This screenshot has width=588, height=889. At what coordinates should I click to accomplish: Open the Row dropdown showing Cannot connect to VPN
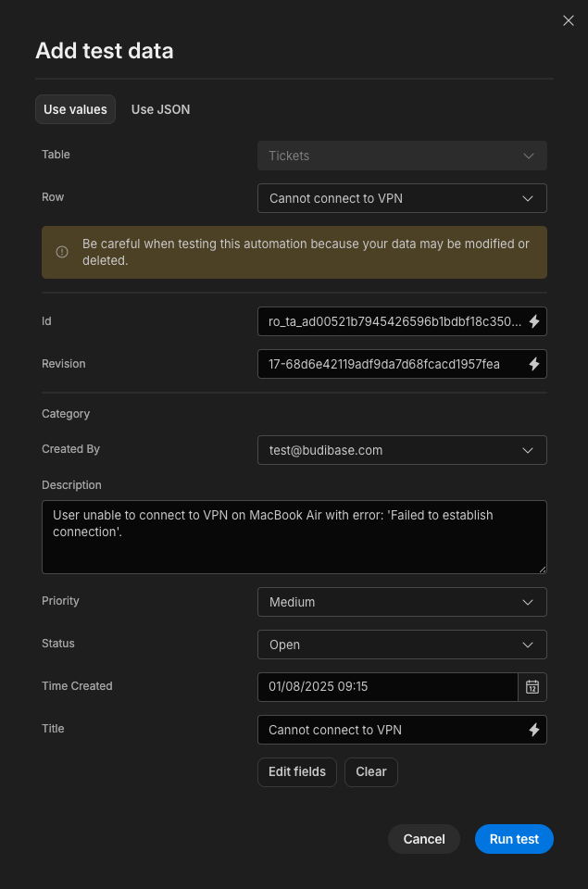pyautogui.click(x=402, y=198)
